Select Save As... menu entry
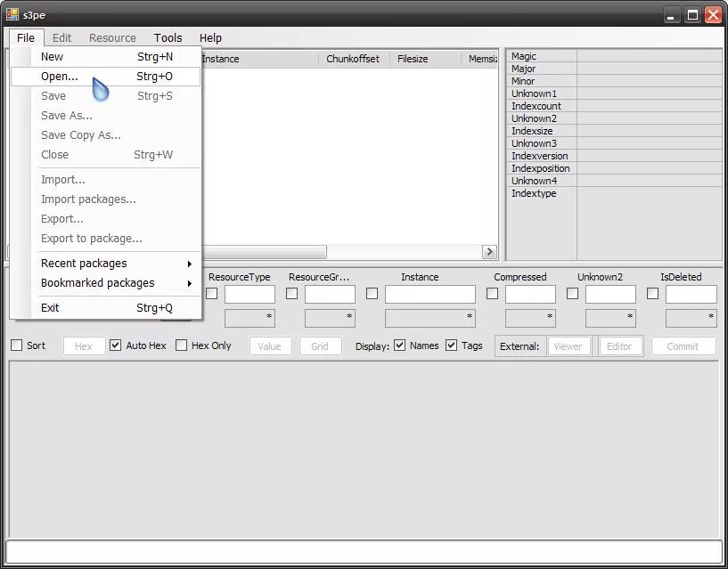The width and height of the screenshot is (728, 569). click(106, 115)
